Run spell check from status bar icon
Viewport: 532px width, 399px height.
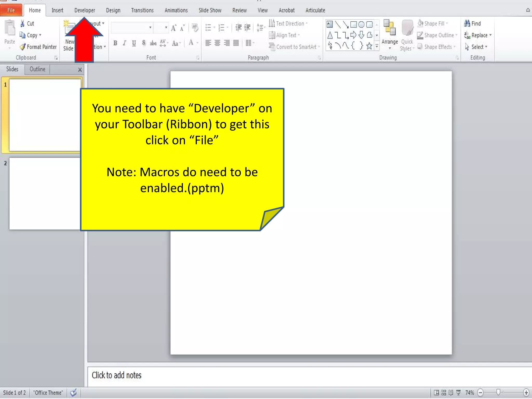click(x=74, y=393)
